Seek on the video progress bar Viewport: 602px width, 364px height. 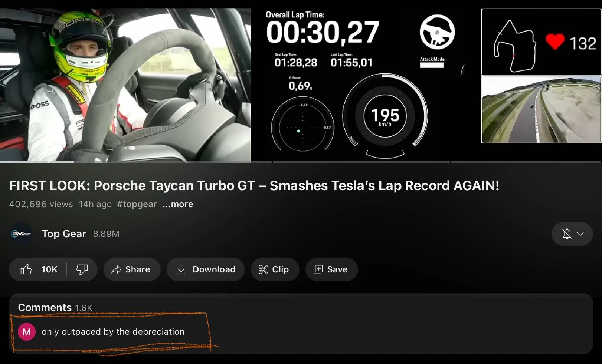(301, 162)
